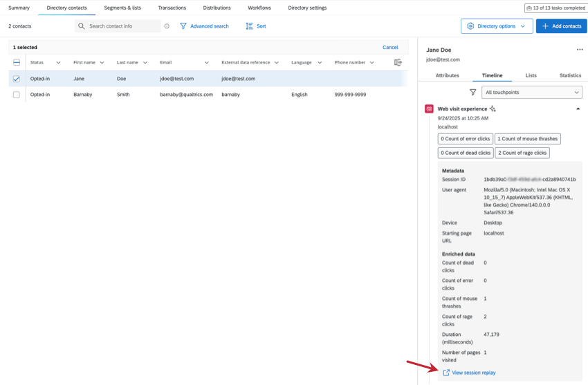Open the Transactions tab
This screenshot has width=588, height=385.
point(172,8)
